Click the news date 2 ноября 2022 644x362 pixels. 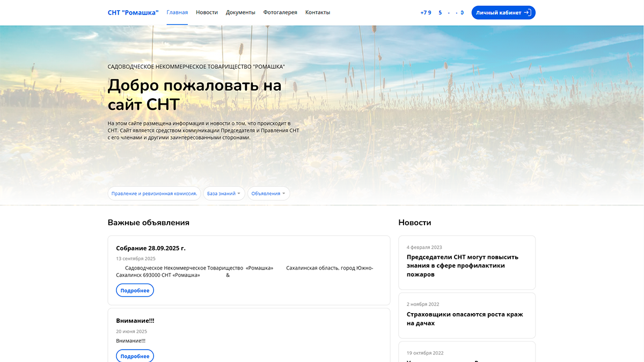[423, 304]
